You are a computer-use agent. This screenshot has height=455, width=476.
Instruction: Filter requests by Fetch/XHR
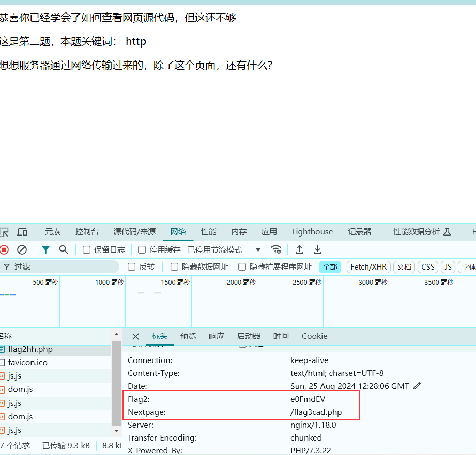click(368, 267)
